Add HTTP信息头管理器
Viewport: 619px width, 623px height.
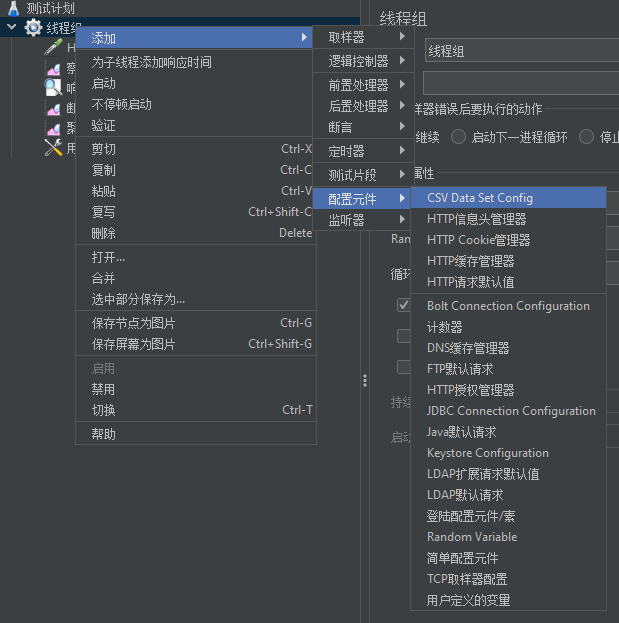pos(508,219)
